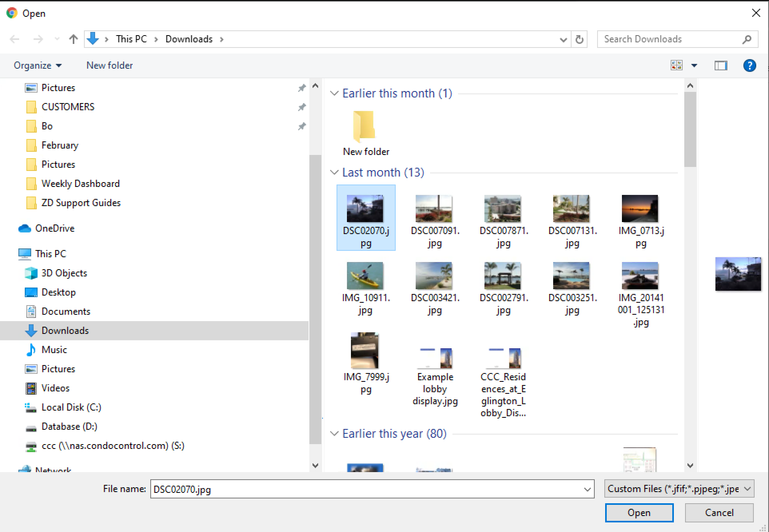Viewport: 769px width, 532px height.
Task: Expand the File name history dropdown
Action: [x=587, y=489]
